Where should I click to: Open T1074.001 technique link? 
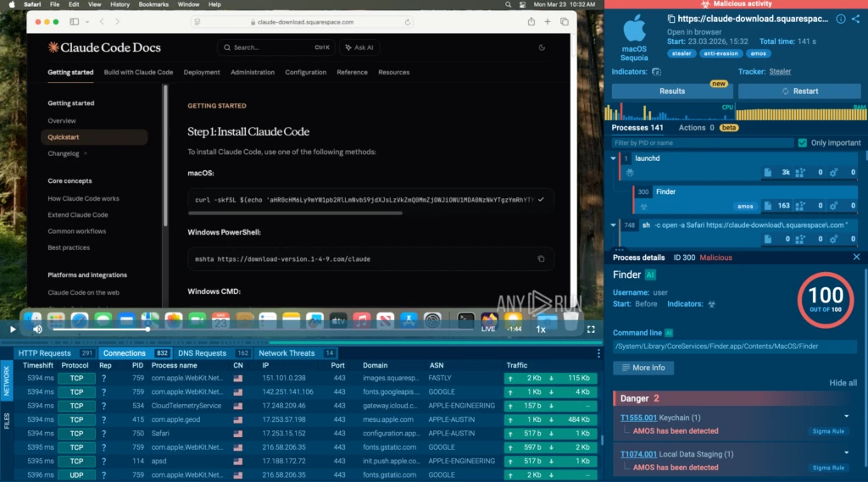(x=638, y=454)
